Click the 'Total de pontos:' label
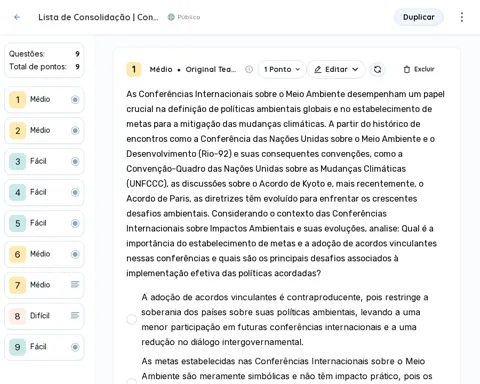This screenshot has width=480, height=384. [x=38, y=67]
